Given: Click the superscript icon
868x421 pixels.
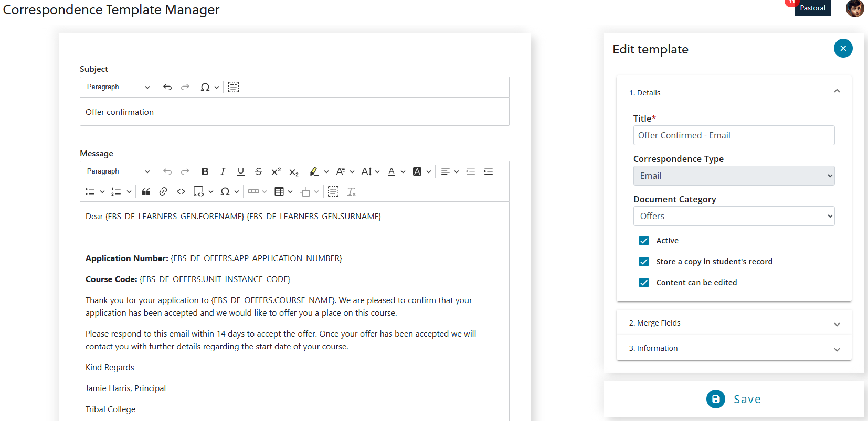Looking at the screenshot, I should 276,171.
